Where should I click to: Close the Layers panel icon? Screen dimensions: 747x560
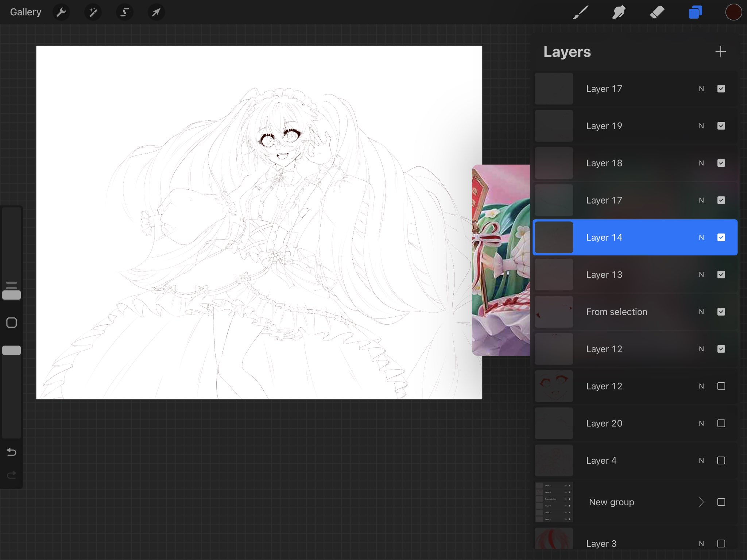(x=695, y=12)
